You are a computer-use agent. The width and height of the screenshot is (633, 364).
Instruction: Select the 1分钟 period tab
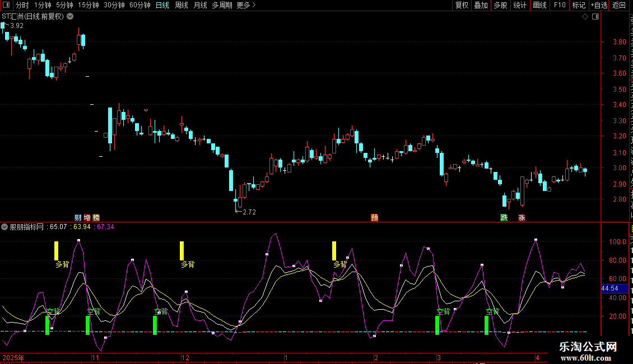click(x=43, y=5)
